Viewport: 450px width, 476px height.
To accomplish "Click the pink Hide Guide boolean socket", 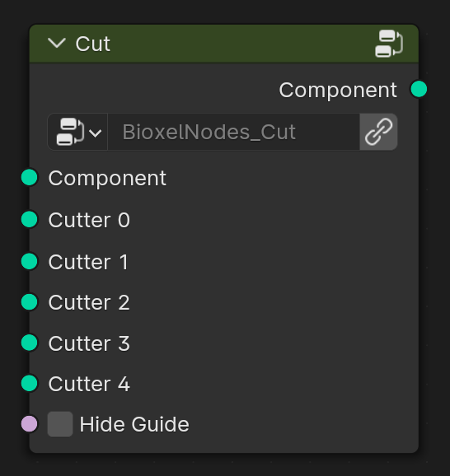I will (30, 424).
